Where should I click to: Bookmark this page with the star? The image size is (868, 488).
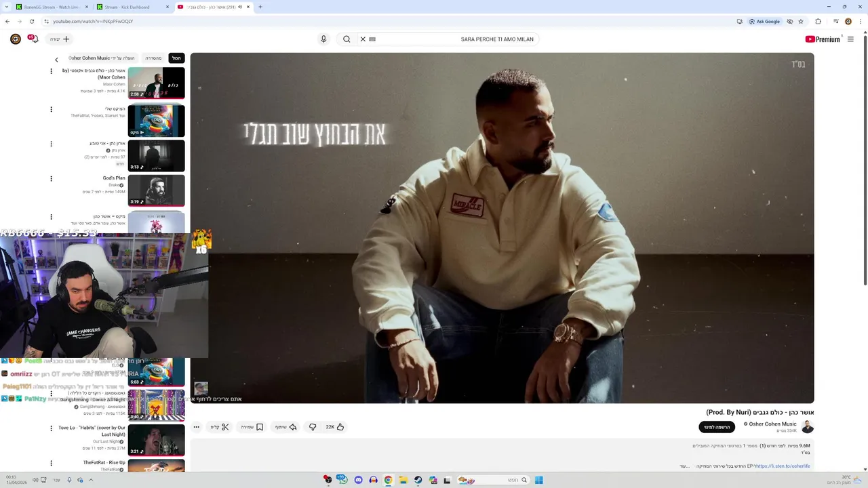(801, 21)
